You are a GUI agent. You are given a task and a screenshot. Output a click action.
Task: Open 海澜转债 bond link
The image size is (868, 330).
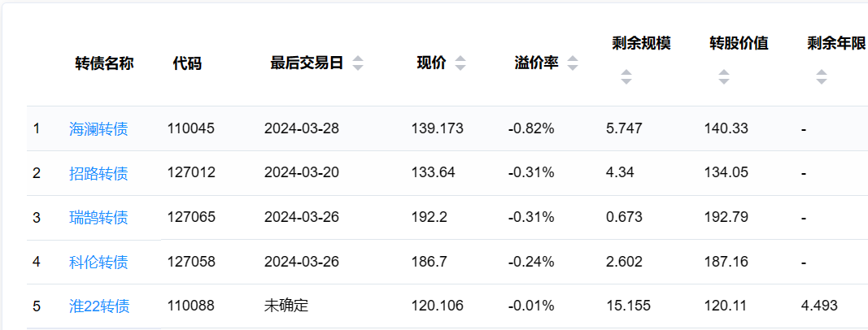(98, 128)
